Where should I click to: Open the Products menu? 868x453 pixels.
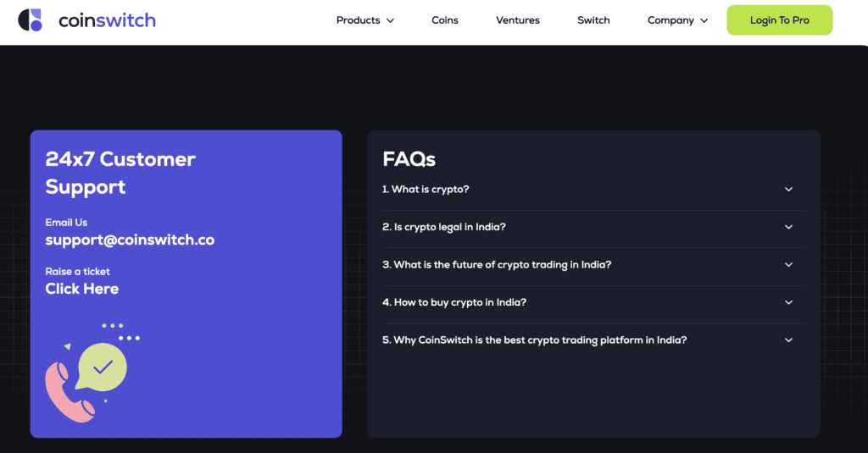(x=364, y=20)
